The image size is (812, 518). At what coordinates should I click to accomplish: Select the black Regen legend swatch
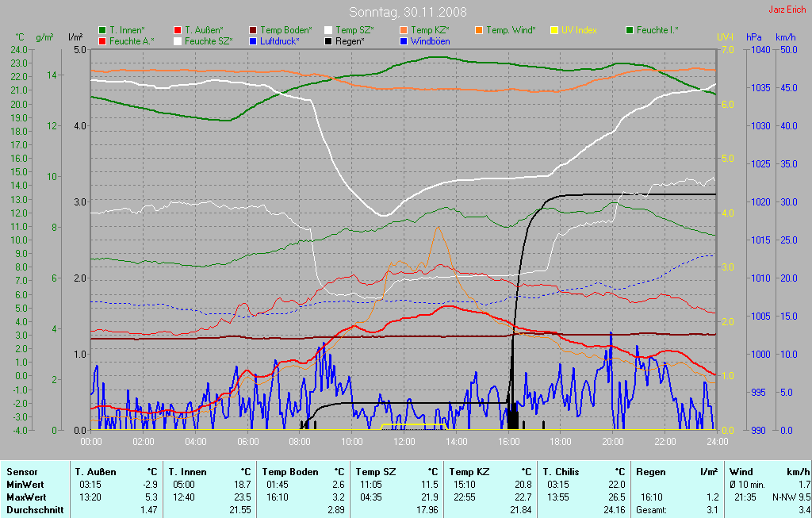[328, 40]
